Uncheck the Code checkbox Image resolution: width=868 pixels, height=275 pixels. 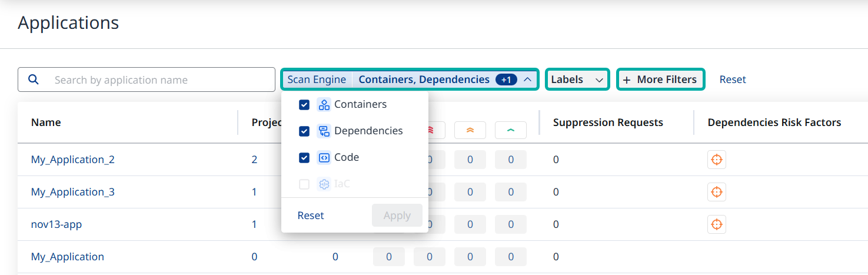tap(304, 158)
